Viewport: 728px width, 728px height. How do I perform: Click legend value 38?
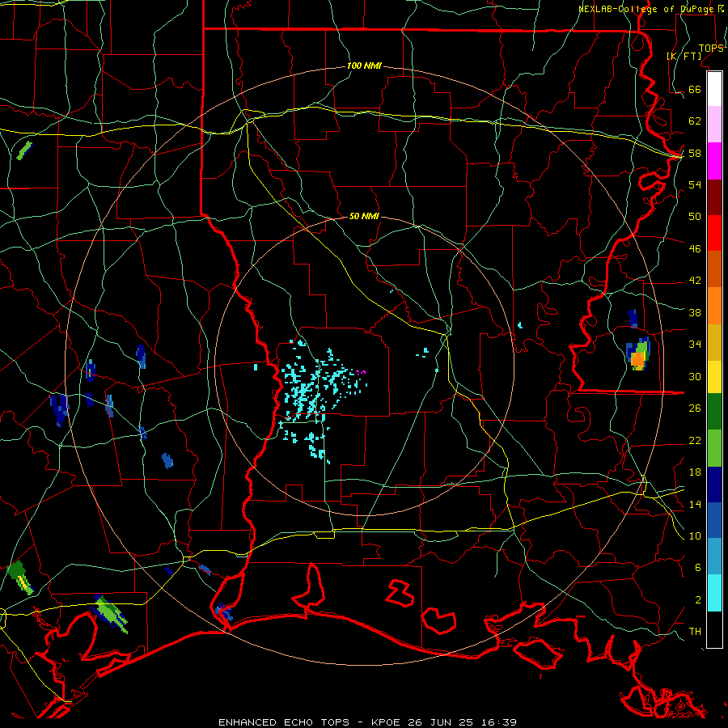click(695, 312)
